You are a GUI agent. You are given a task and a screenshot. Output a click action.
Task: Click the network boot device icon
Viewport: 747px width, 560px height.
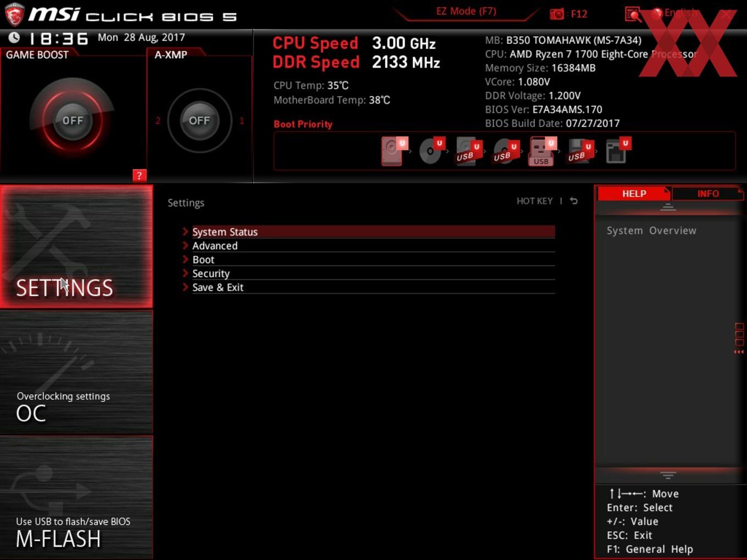(x=617, y=150)
